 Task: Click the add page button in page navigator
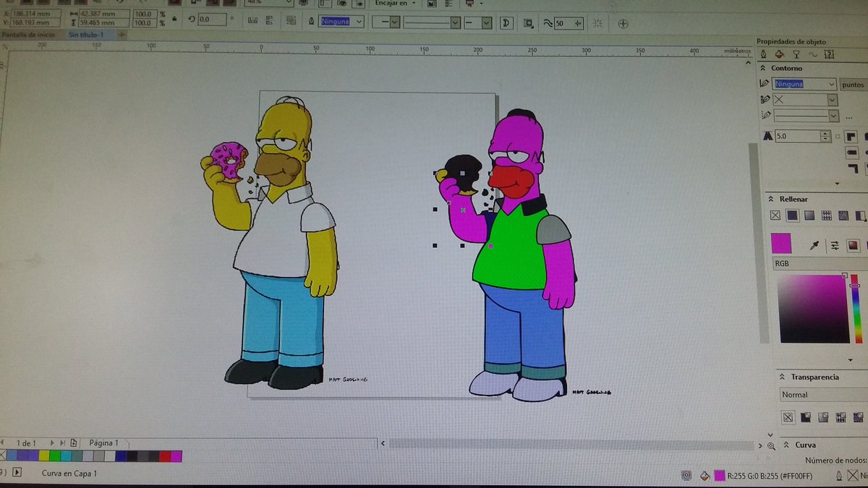[73, 442]
